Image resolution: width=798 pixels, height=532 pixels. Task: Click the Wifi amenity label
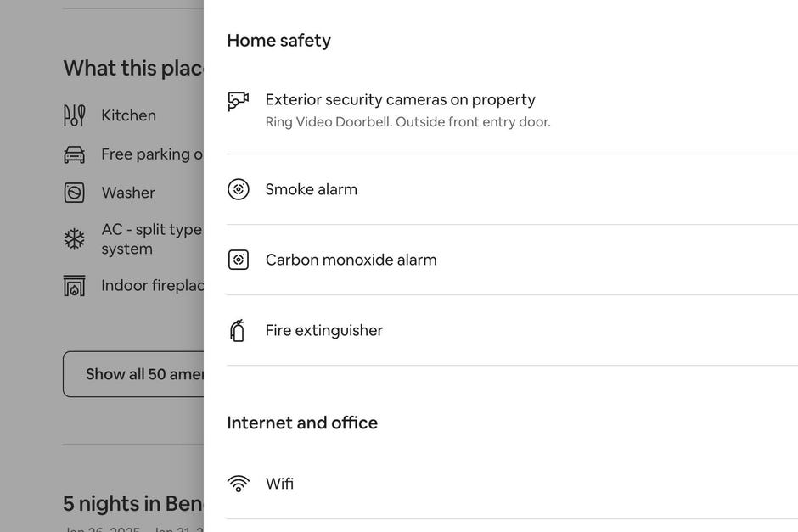tap(279, 483)
